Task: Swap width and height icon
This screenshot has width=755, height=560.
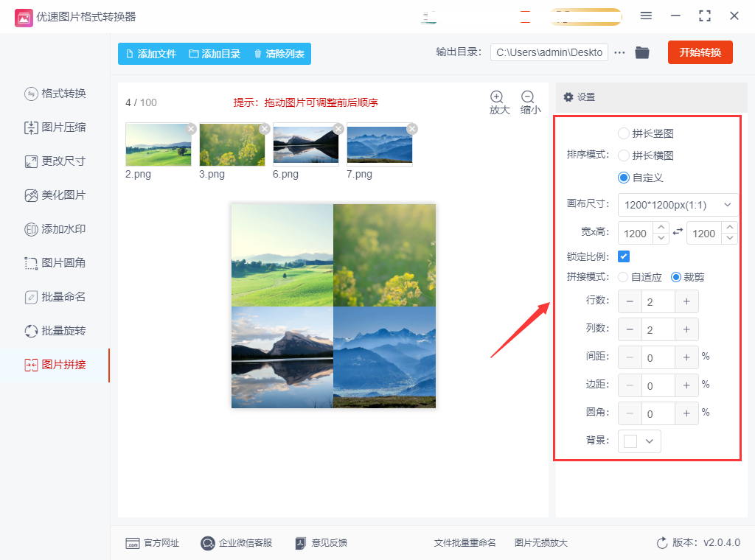Action: click(678, 232)
